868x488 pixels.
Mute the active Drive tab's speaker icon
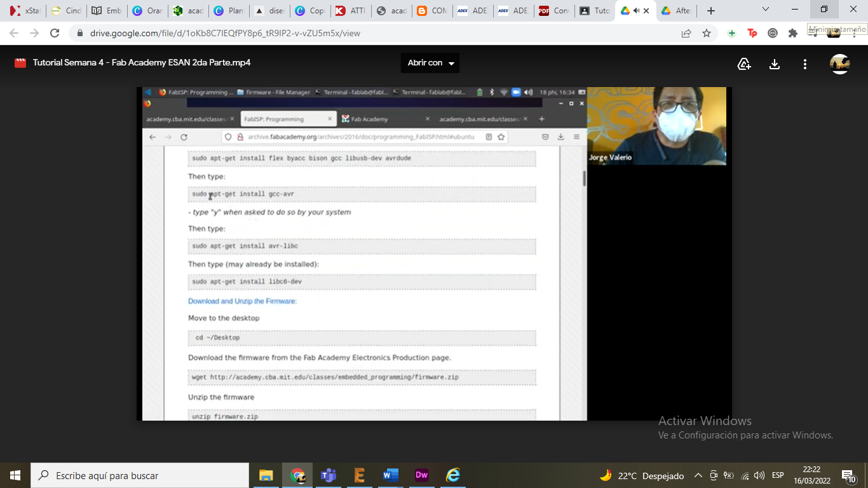click(x=636, y=11)
